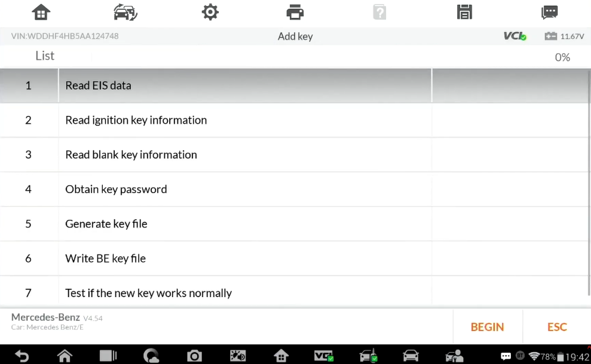
Task: Select the Write BE key file row
Action: pos(294,258)
